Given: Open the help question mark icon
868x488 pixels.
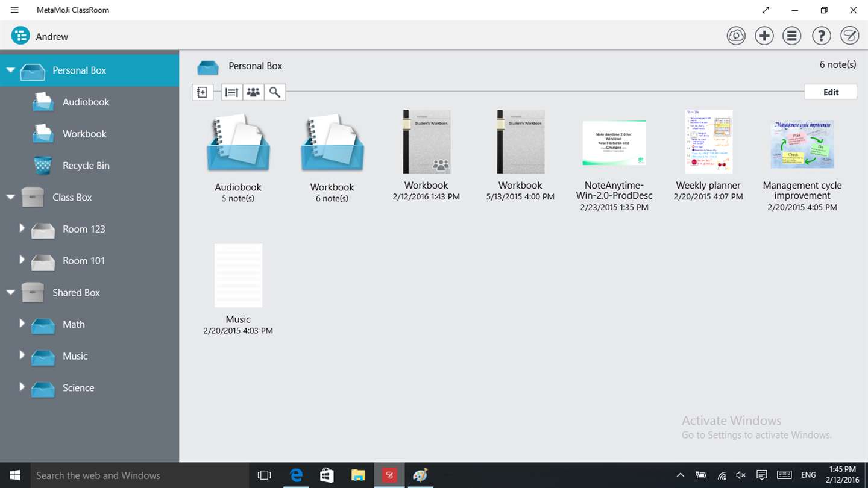Looking at the screenshot, I should 822,36.
